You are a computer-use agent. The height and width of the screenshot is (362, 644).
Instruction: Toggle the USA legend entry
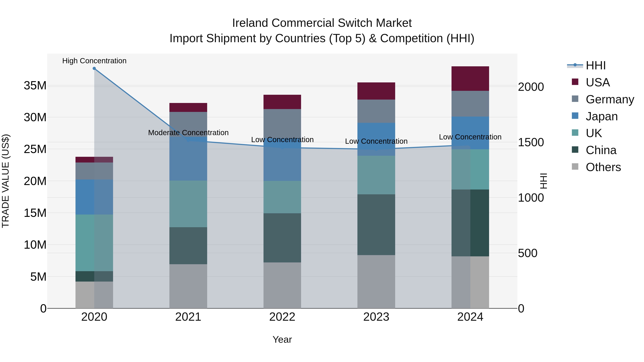click(591, 82)
